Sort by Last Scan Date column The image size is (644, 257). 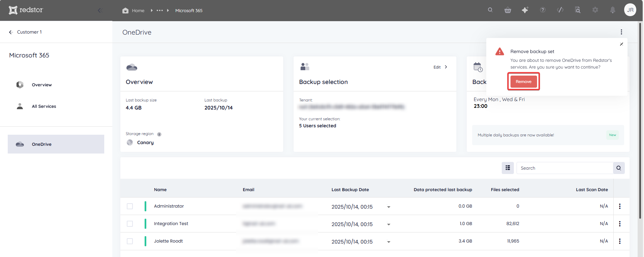click(592, 189)
